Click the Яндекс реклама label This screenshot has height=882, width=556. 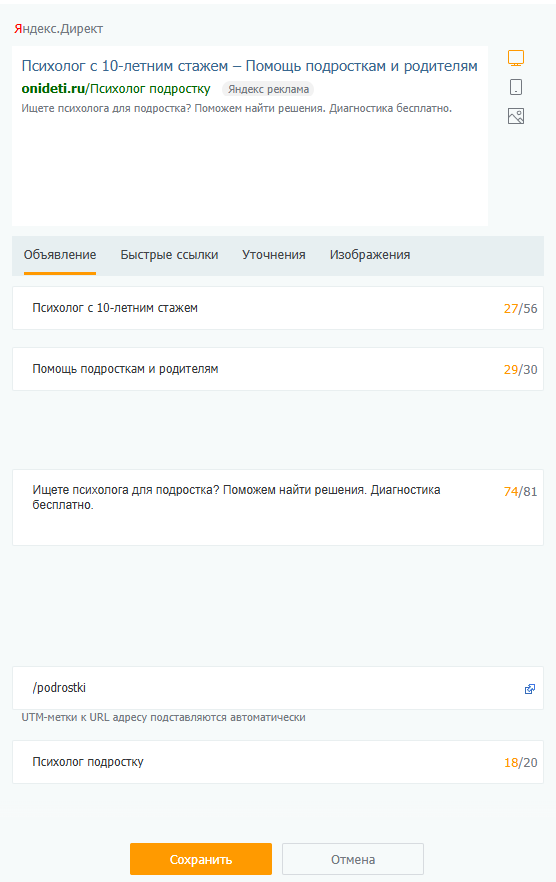[268, 89]
